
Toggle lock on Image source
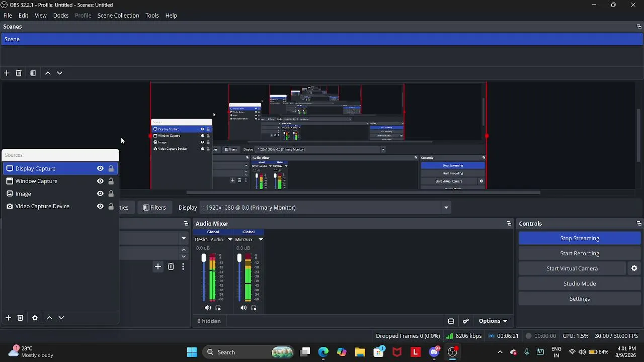coord(111,194)
